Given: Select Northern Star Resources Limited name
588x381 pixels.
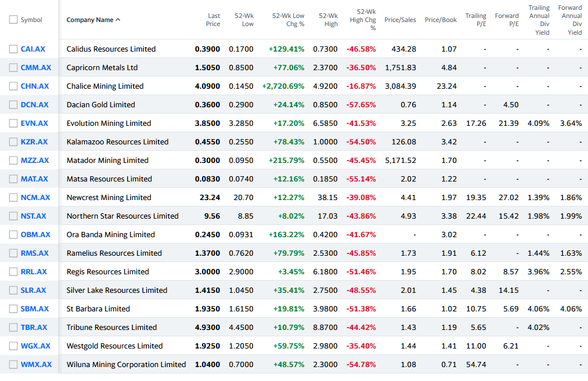Looking at the screenshot, I should [122, 216].
